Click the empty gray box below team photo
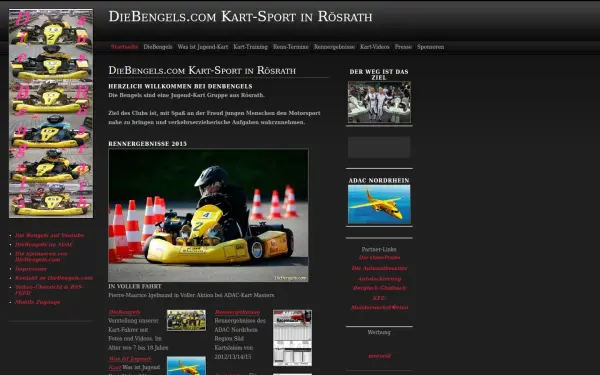The width and height of the screenshot is (600, 375). click(x=379, y=147)
